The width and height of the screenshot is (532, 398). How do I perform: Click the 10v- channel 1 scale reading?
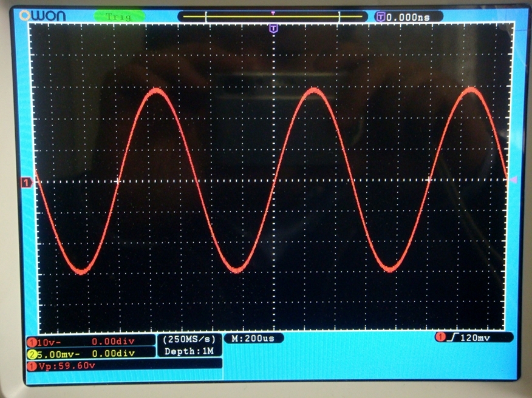(49, 342)
